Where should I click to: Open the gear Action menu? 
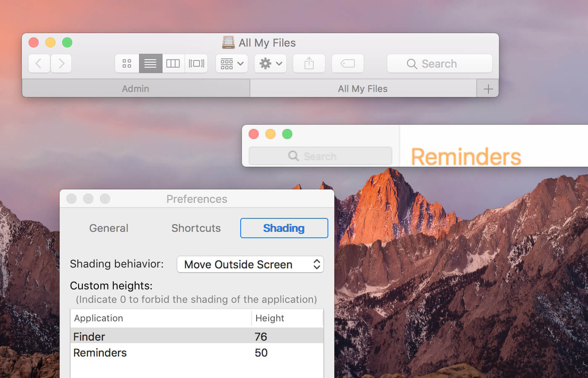click(x=270, y=63)
